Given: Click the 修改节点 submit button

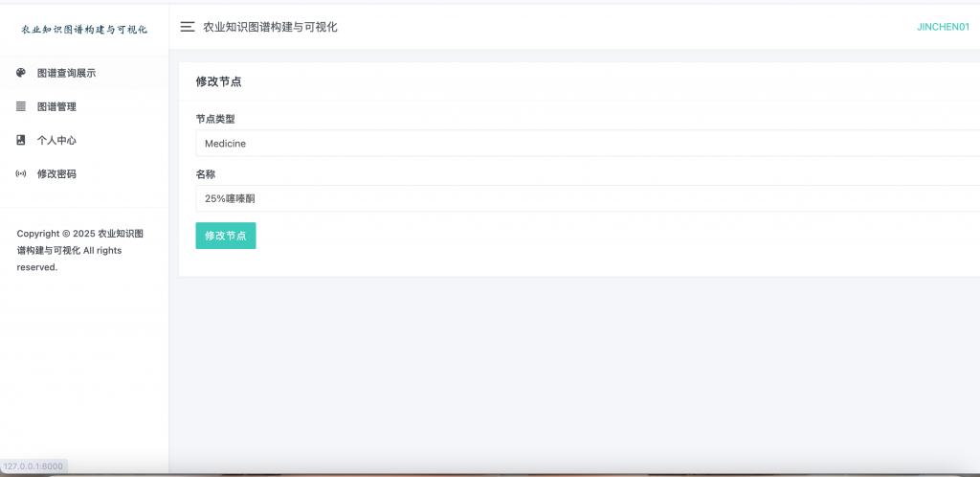Looking at the screenshot, I should 226,236.
